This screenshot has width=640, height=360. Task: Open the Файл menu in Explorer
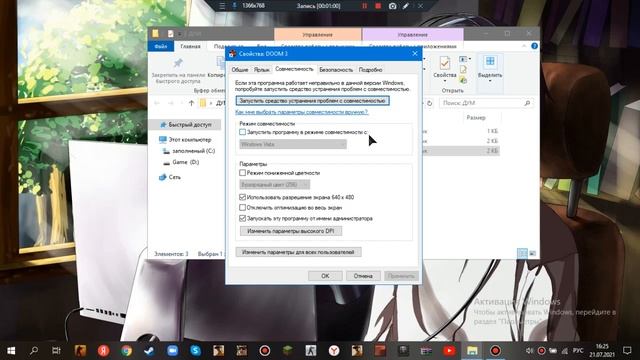[x=161, y=46]
